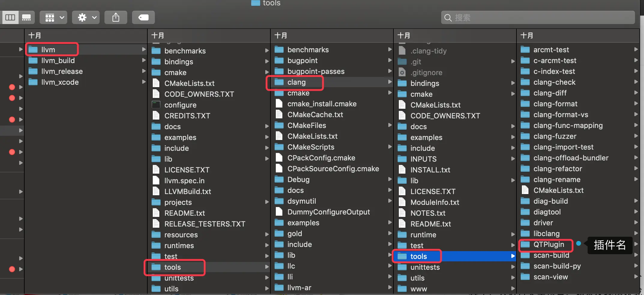Expand the INPUTS folder arrow
The image size is (644, 295).
513,159
